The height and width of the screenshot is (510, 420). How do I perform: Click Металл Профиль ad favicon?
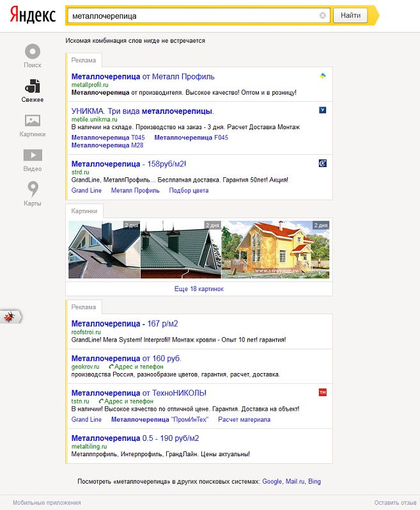tap(323, 76)
